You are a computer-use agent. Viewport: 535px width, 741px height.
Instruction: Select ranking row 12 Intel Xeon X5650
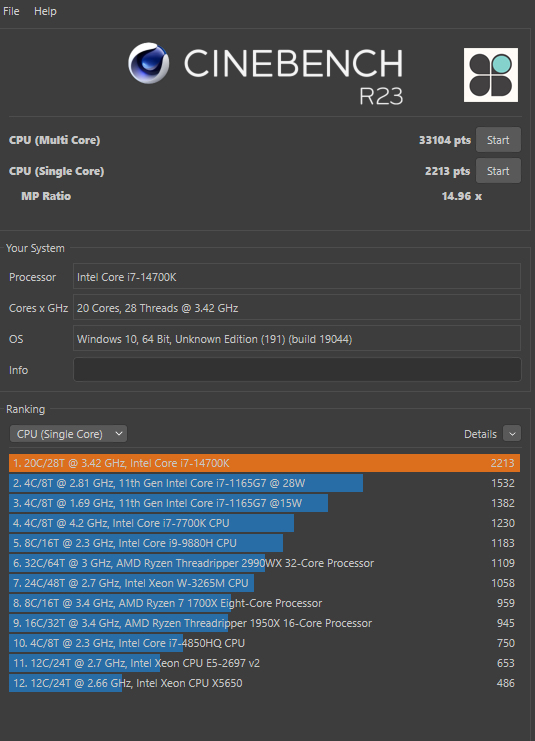264,683
